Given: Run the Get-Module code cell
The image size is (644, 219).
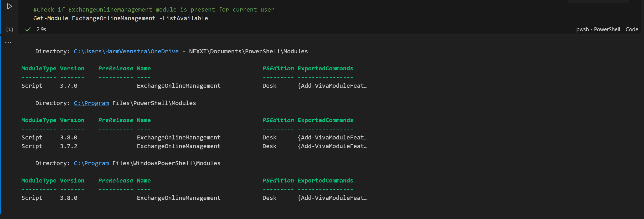Looking at the screenshot, I should coord(9,6).
